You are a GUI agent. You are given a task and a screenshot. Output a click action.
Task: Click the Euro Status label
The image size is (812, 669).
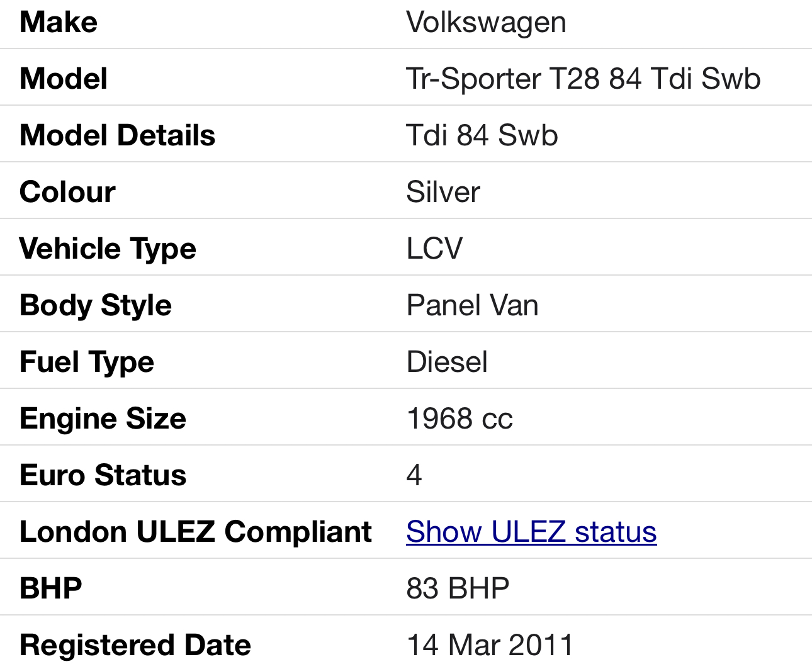(103, 476)
